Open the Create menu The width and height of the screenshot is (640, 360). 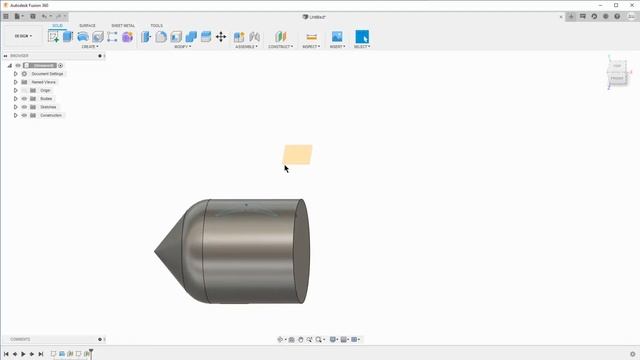tap(90, 47)
